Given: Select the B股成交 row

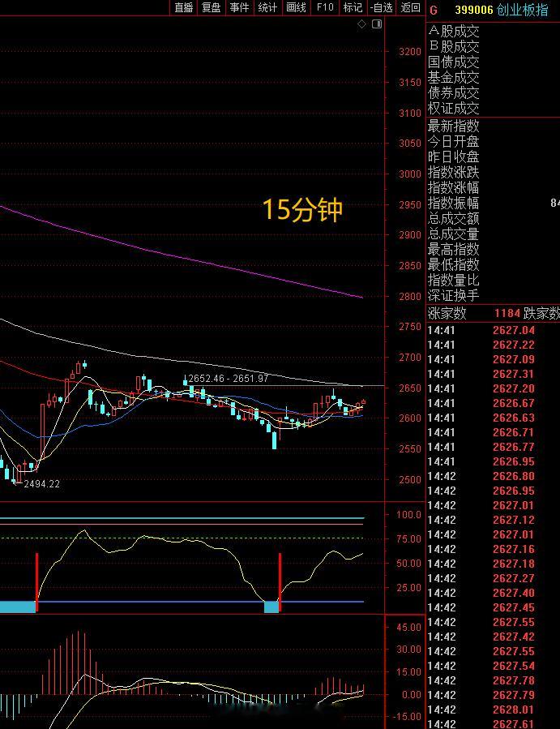Looking at the screenshot, I should coord(494,46).
